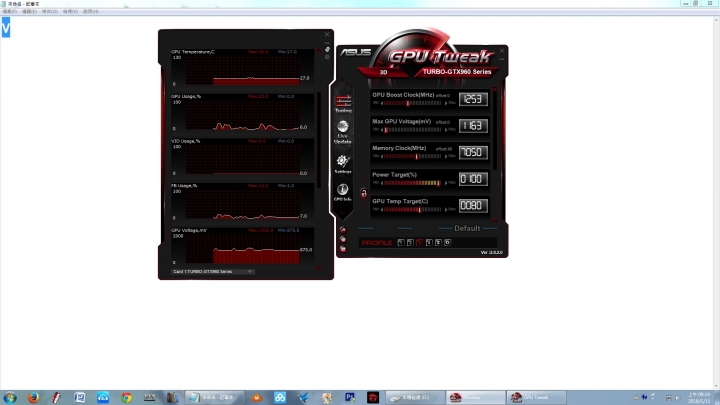Switch to the Monitor taskbar button
The height and width of the screenshot is (405, 720).
[475, 398]
